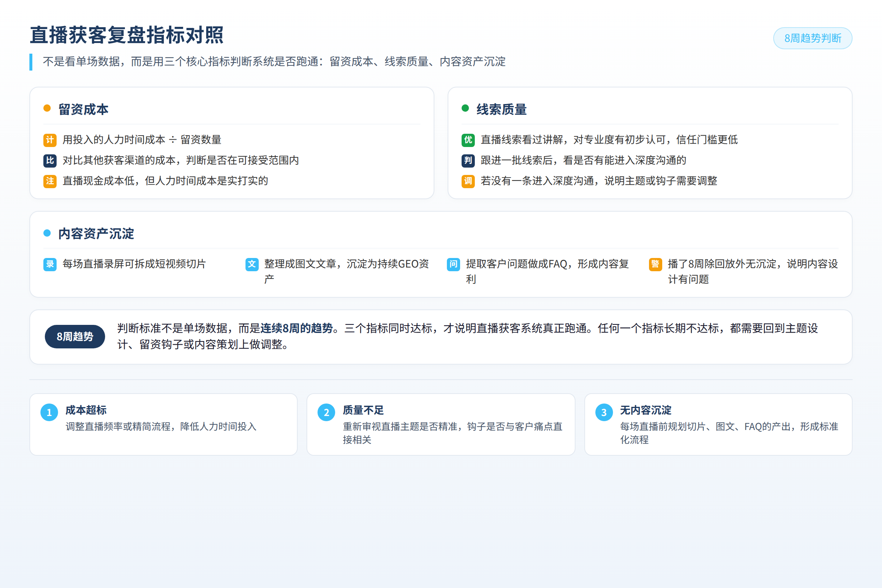Click the text 每场直播前规划切片

729,433
